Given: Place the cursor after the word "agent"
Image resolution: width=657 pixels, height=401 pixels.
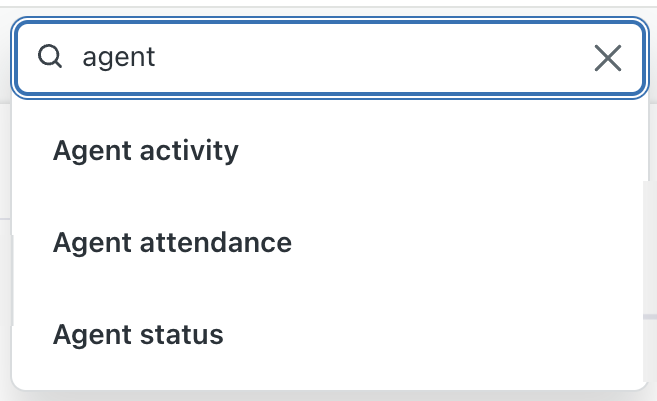Looking at the screenshot, I should click(158, 58).
